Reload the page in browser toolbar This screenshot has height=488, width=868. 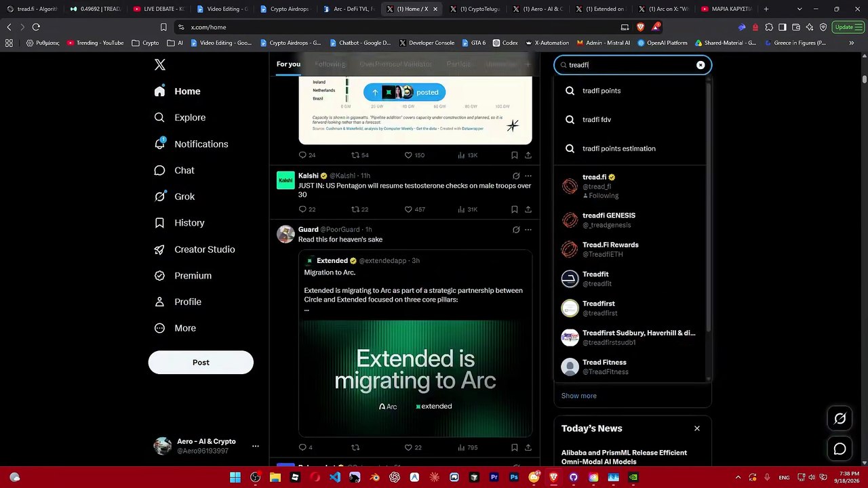[x=36, y=27]
